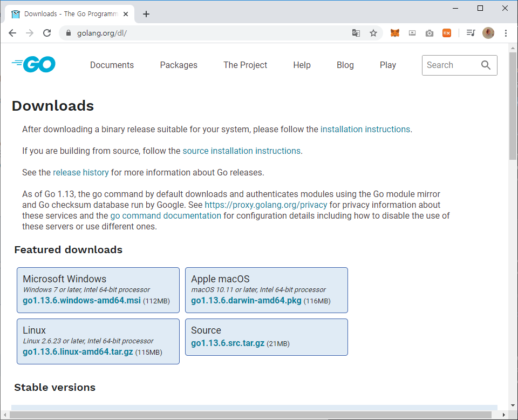Click the vertical scrollbar thumb
Viewport: 518px width, 420px height.
[513, 106]
